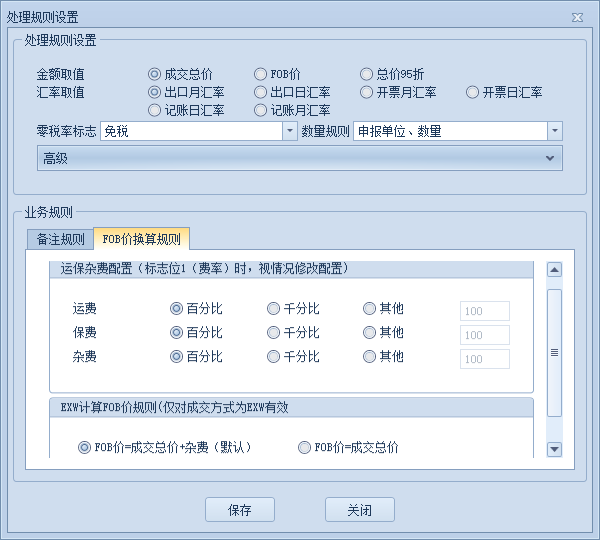This screenshot has width=600, height=540.
Task: Choose 开票日汇率 exchange rate option
Action: point(473,92)
